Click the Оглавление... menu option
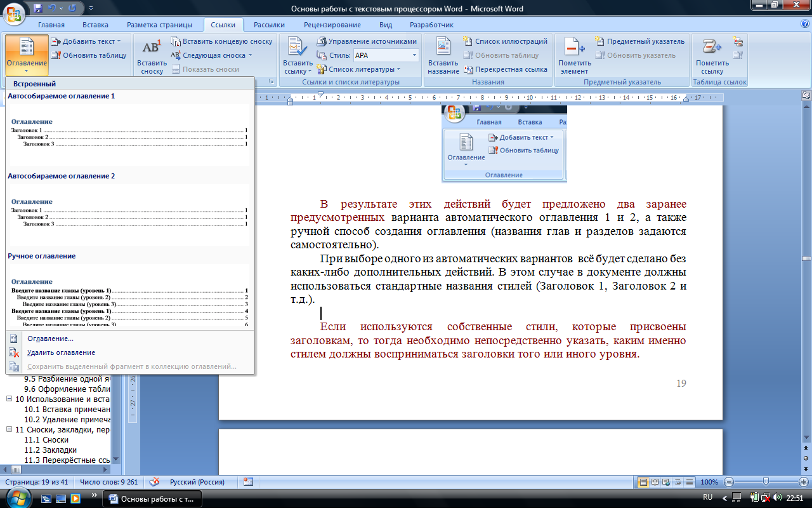 click(x=50, y=338)
